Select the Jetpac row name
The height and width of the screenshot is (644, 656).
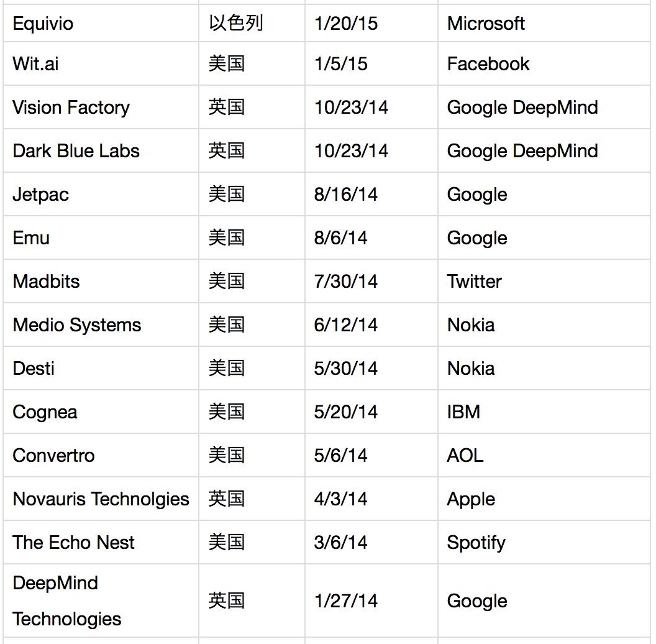point(40,195)
